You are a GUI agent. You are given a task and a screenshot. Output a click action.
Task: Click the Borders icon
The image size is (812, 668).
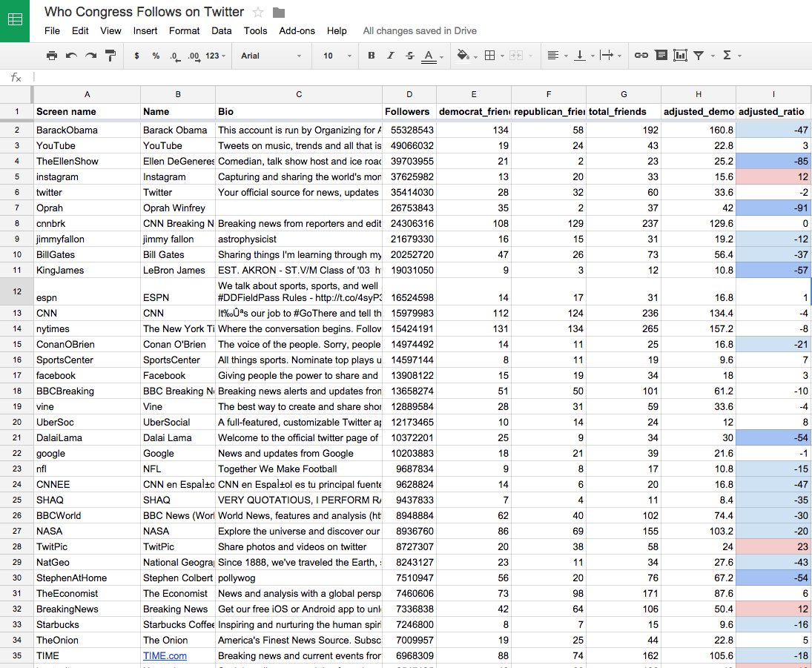[x=490, y=56]
